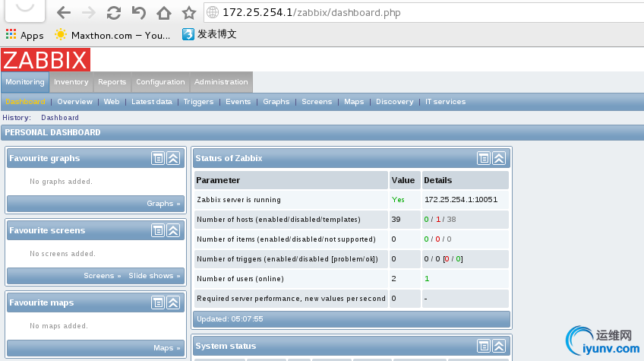Image resolution: width=644 pixels, height=361 pixels.
Task: Switch to the Reports tab
Action: [112, 82]
